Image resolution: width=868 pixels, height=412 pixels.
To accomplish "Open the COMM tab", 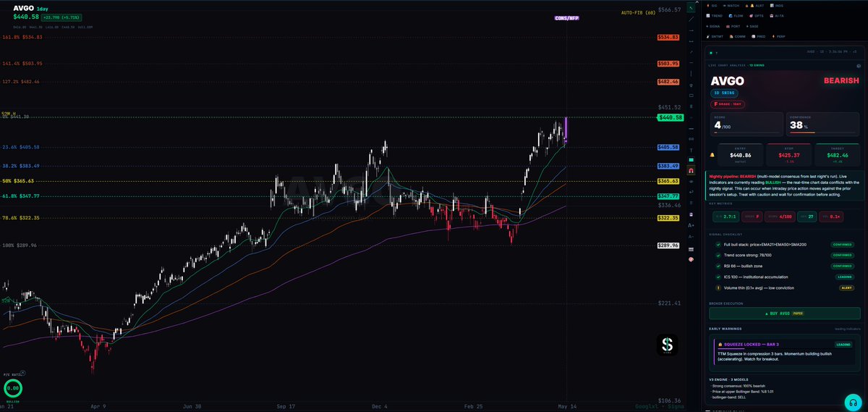I will pos(738,36).
